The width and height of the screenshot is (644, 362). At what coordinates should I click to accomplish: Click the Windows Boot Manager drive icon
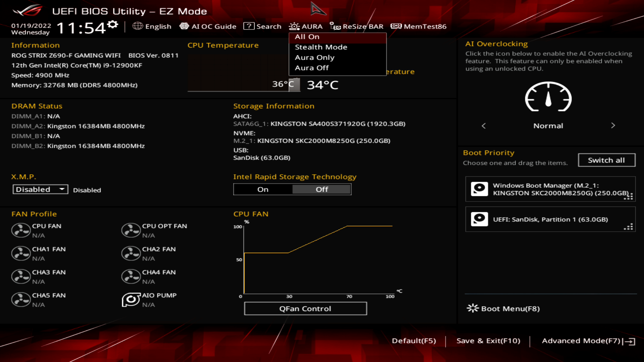point(480,189)
